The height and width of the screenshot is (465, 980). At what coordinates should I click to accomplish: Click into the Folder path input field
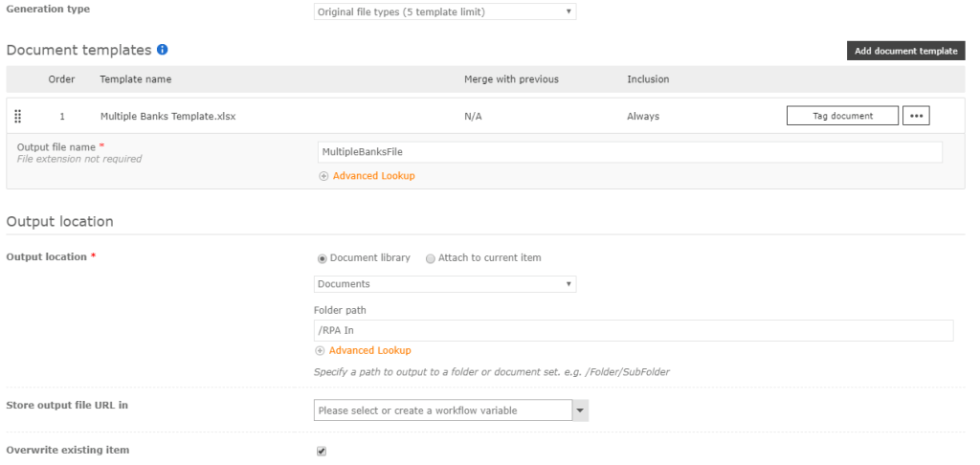pyautogui.click(x=634, y=330)
